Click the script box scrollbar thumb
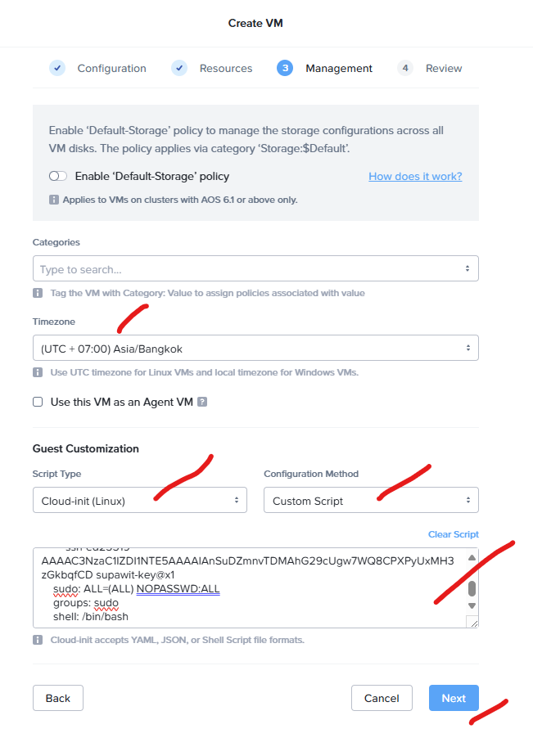Image resolution: width=533 pixels, height=756 pixels. (x=472, y=588)
